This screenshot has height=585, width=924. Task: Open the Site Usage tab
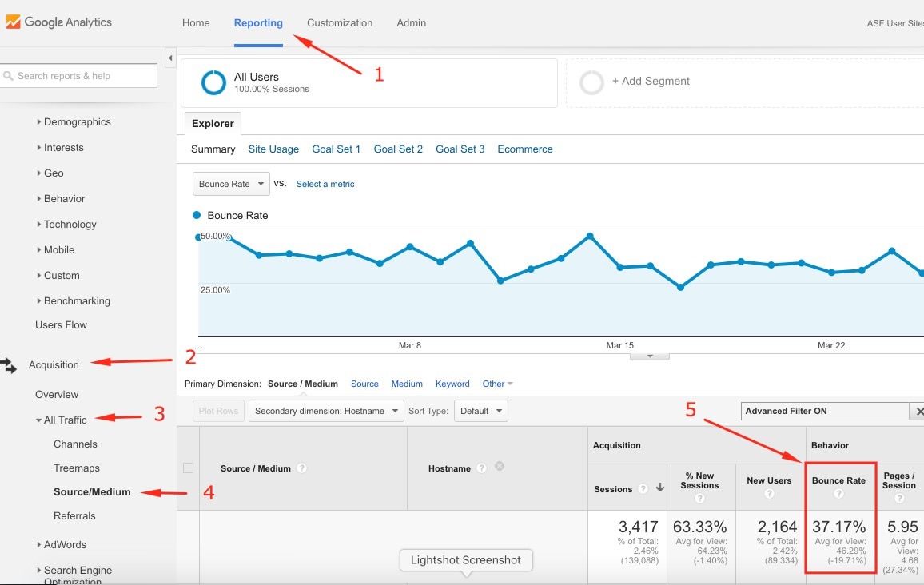coord(273,149)
